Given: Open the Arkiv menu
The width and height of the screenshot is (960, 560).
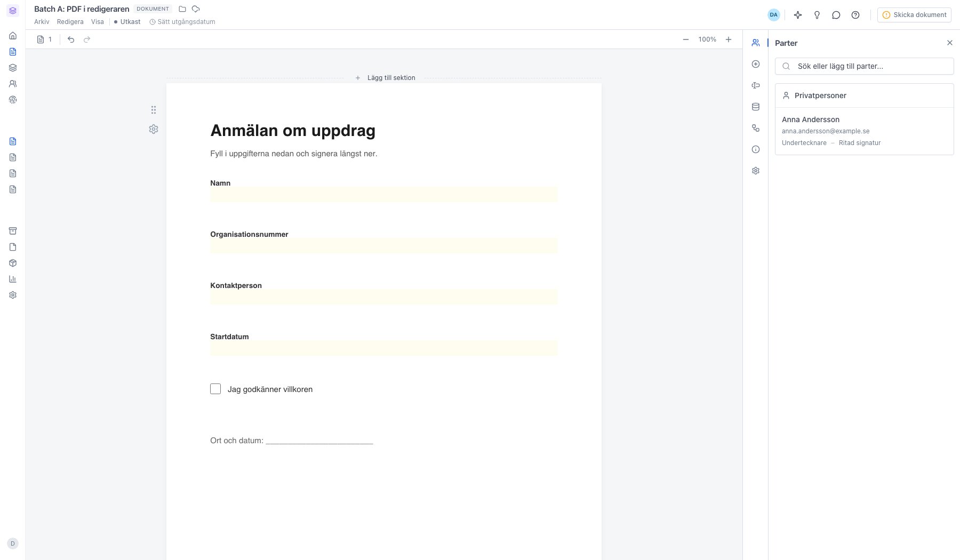Looking at the screenshot, I should (42, 22).
